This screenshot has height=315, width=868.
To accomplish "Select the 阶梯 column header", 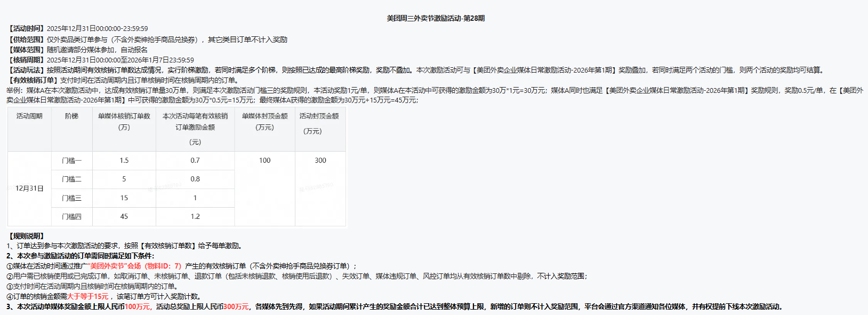I will (x=71, y=116).
